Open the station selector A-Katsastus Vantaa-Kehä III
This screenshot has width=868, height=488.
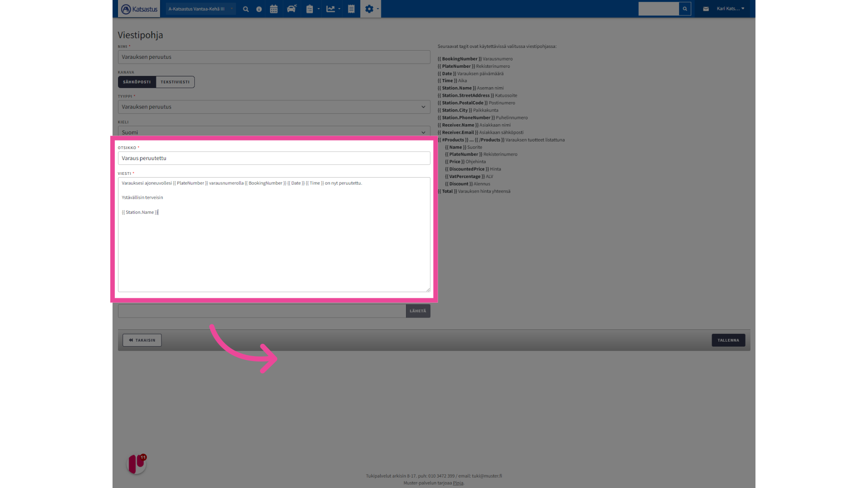coord(200,9)
